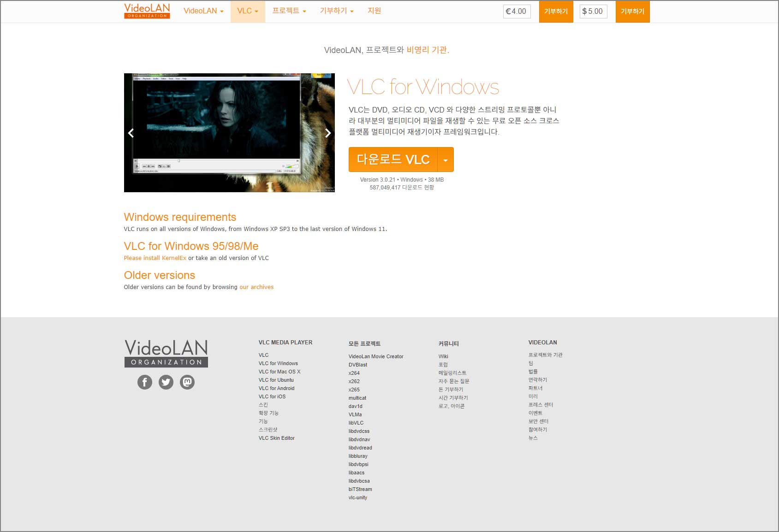Click the Twitter icon in the footer
779x532 pixels.
click(166, 382)
